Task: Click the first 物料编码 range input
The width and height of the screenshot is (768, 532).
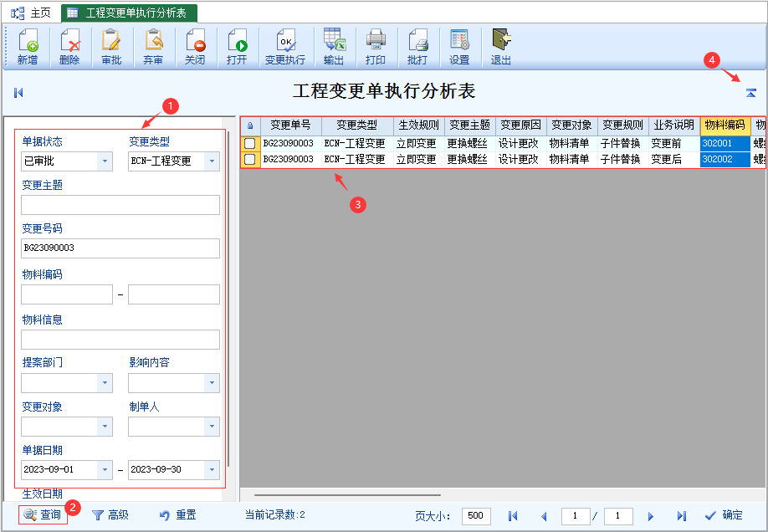Action: click(x=67, y=294)
